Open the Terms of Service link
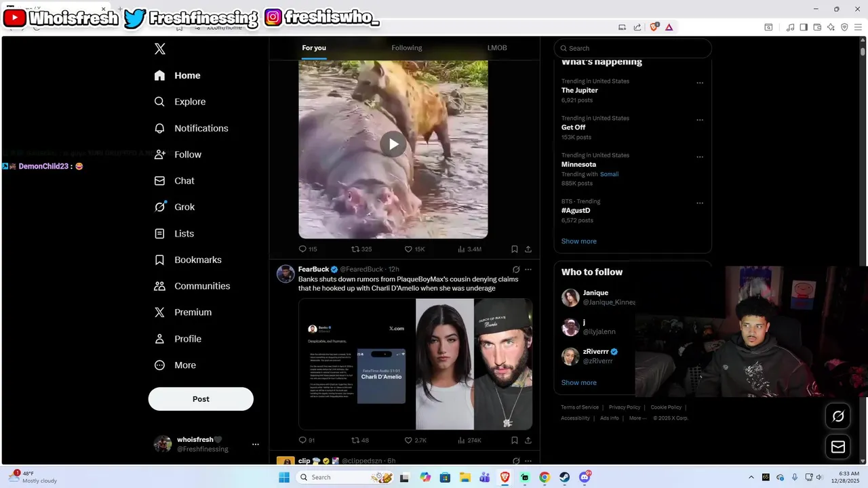Image resolution: width=868 pixels, height=488 pixels. [x=580, y=407]
